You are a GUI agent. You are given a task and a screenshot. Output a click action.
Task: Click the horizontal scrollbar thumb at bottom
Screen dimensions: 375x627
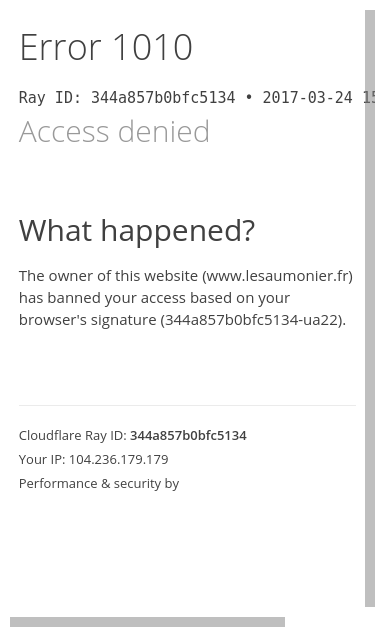tap(148, 622)
